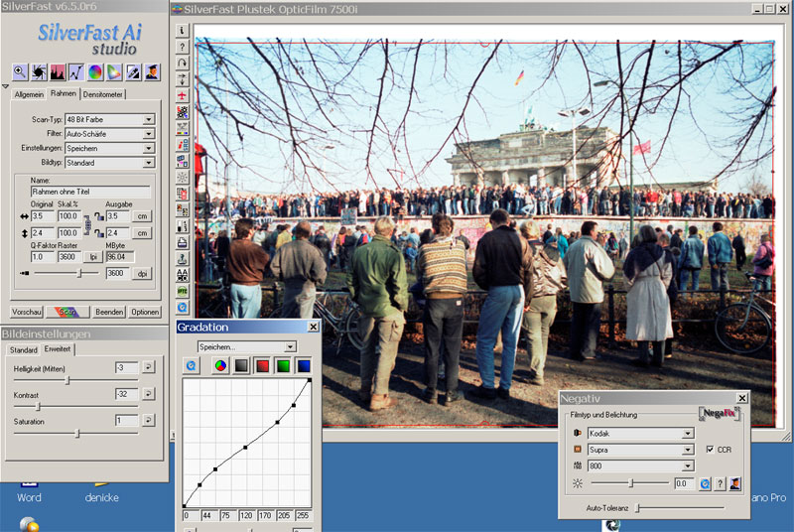Image resolution: width=794 pixels, height=532 pixels.
Task: Click the Negativ expert mode icon
Action: [735, 483]
